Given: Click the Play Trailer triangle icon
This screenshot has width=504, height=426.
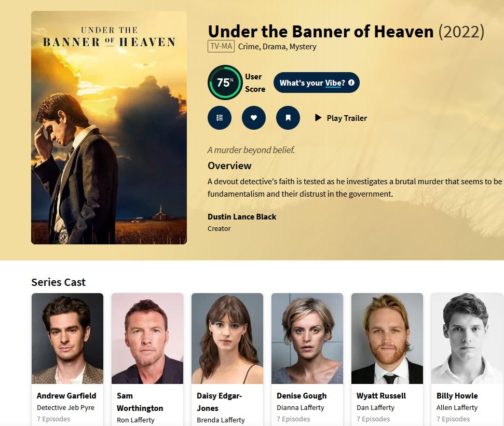Looking at the screenshot, I should pos(318,118).
